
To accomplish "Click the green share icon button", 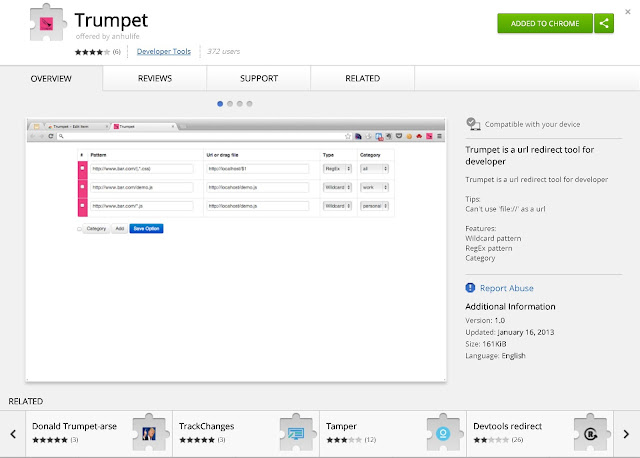I will (x=604, y=23).
